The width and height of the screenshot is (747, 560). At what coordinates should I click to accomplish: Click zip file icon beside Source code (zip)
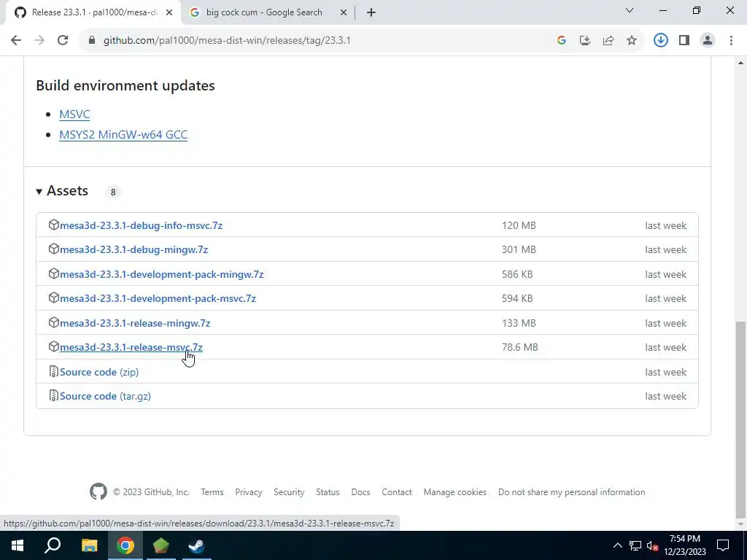(x=54, y=371)
